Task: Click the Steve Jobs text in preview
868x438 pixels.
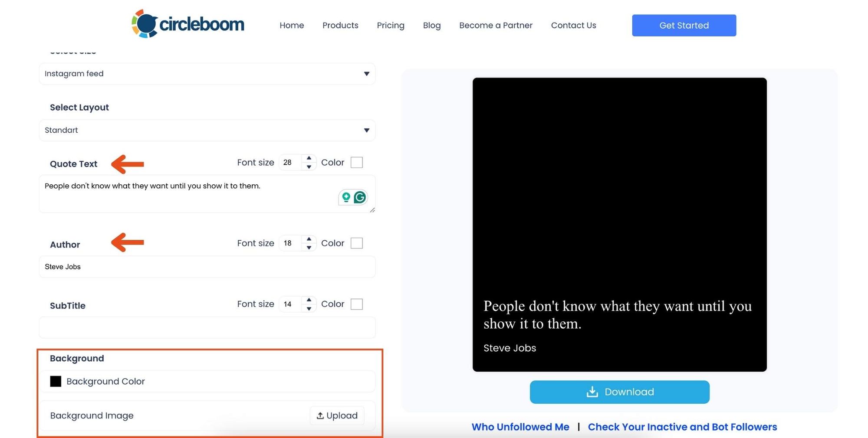Action: pyautogui.click(x=510, y=348)
